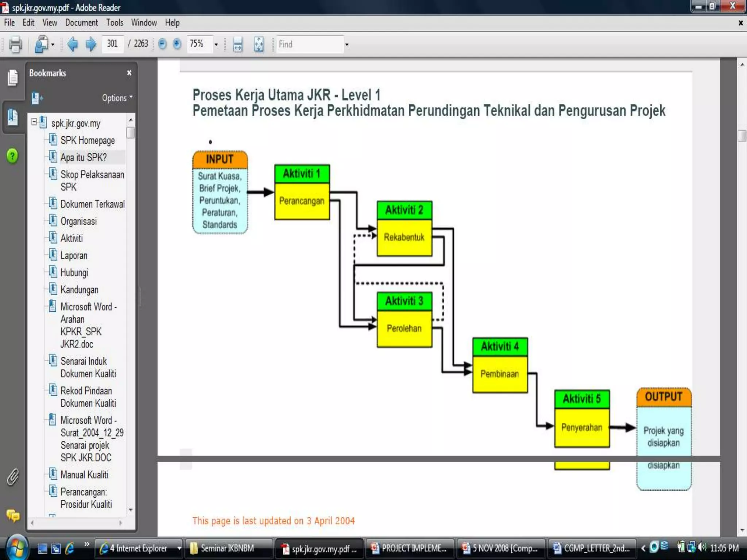Click the page number input field
The height and width of the screenshot is (560, 747).
tap(112, 44)
